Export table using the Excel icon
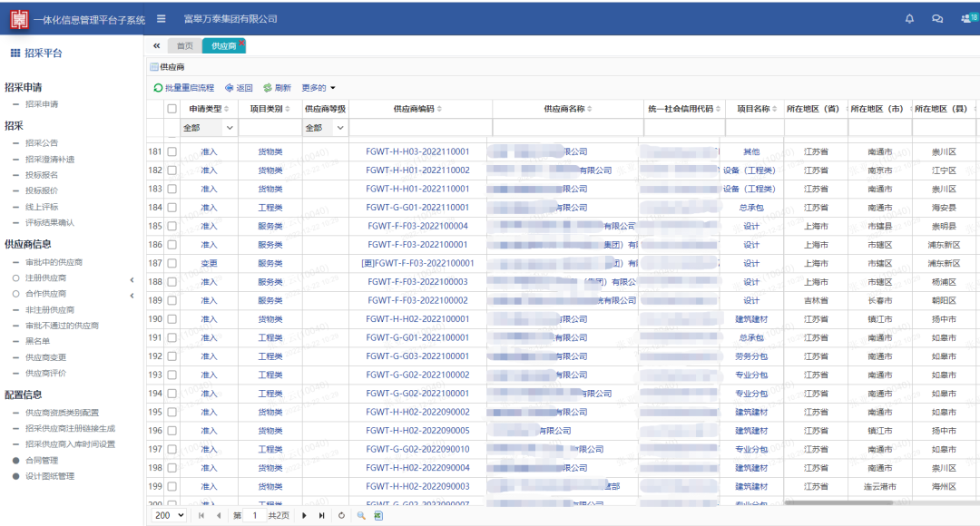The image size is (980, 526). click(378, 515)
